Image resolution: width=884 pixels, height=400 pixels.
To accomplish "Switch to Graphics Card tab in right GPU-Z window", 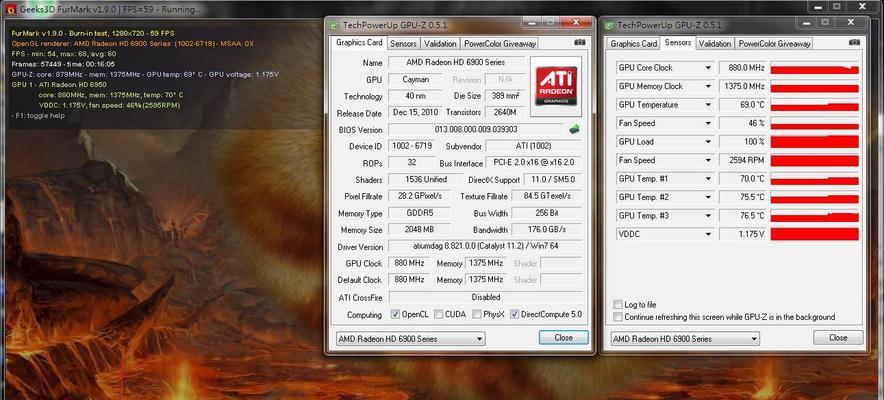I will coord(634,43).
